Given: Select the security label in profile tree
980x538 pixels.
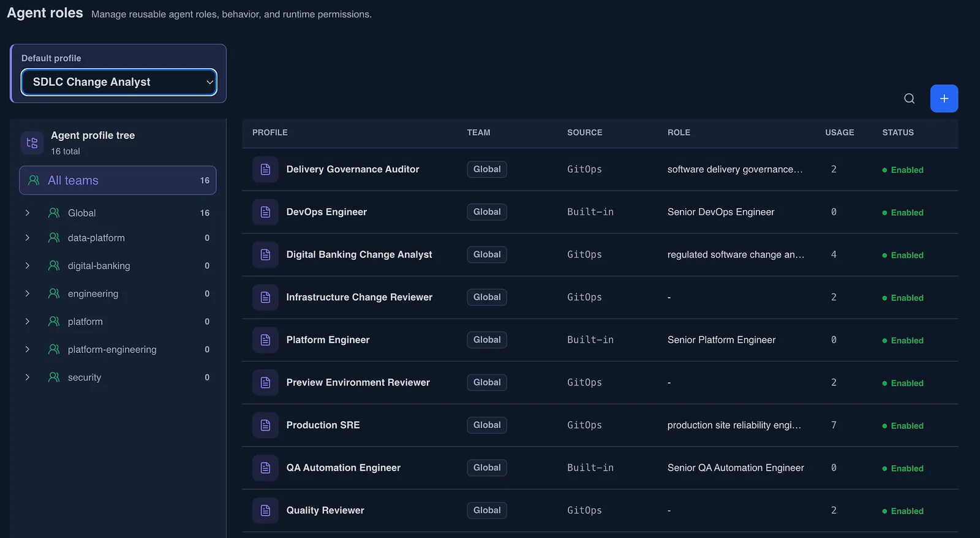Looking at the screenshot, I should [85, 377].
